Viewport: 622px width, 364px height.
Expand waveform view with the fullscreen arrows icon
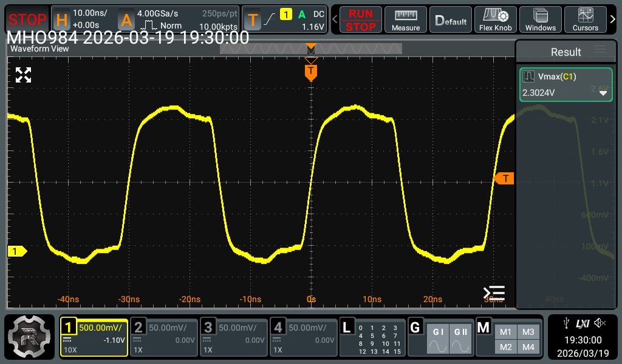tap(23, 75)
